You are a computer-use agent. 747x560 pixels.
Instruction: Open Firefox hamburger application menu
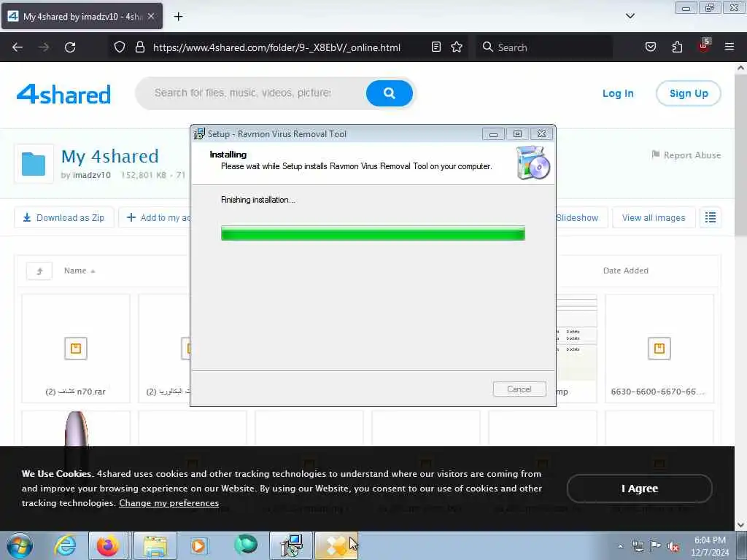click(x=729, y=47)
